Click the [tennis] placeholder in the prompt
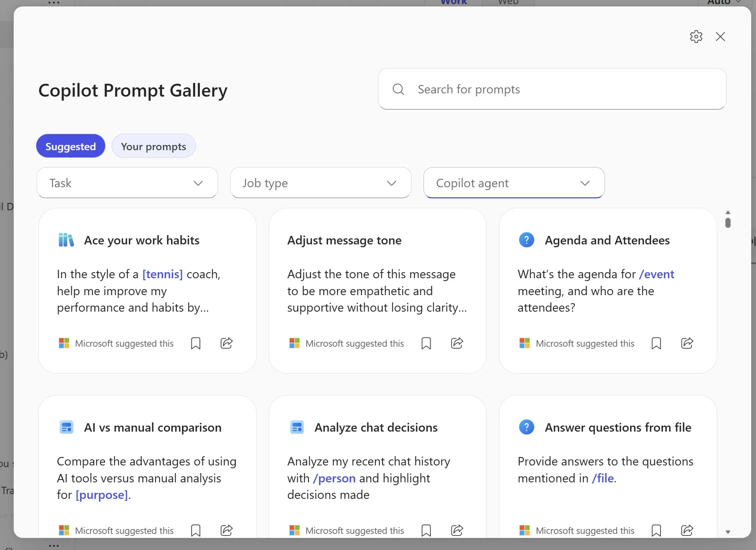Image resolution: width=756 pixels, height=550 pixels. [163, 274]
